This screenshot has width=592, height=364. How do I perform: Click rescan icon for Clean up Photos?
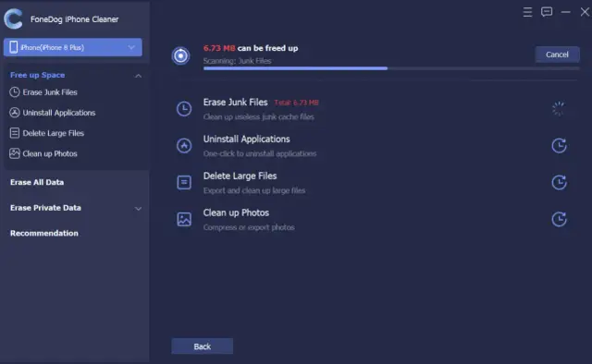click(x=559, y=219)
